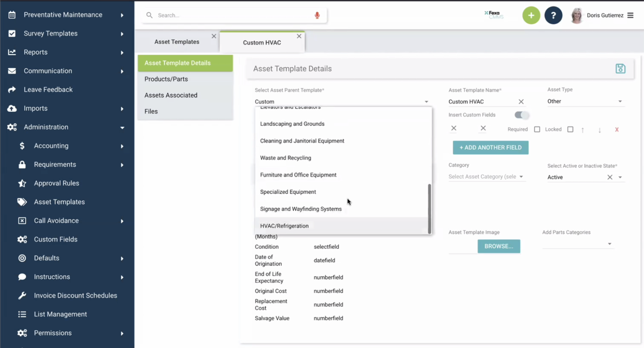Toggle the Insert Custom Fields switch
644x348 pixels.
(x=521, y=115)
